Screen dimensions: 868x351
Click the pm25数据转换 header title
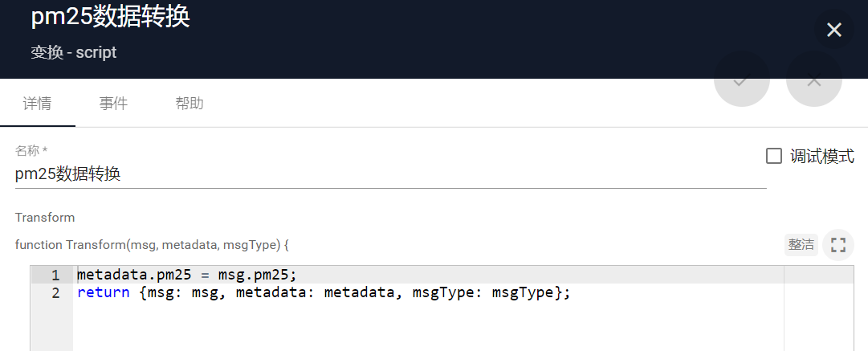click(110, 17)
